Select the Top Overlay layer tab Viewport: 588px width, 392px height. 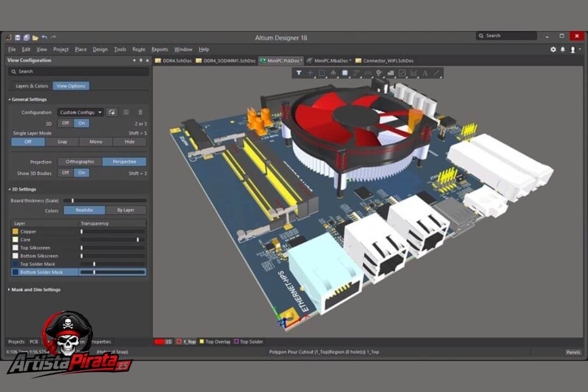215,342
